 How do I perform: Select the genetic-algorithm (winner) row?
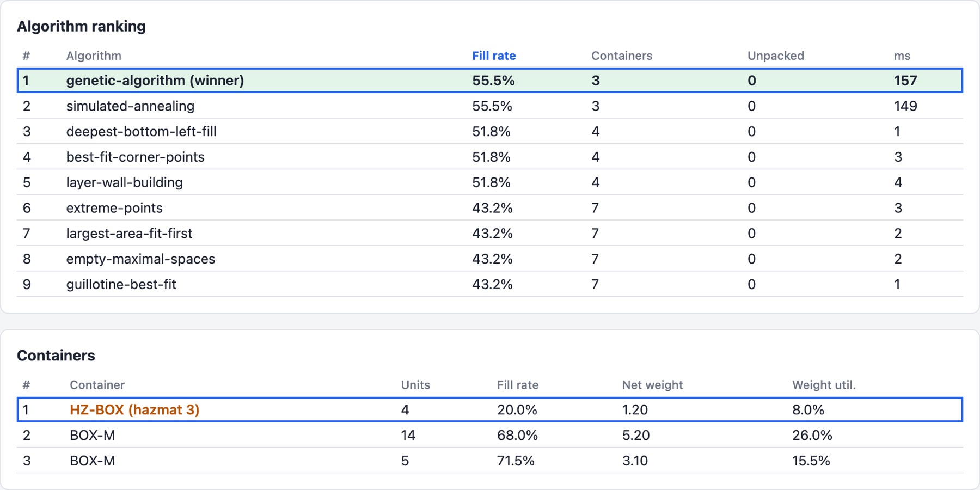[490, 81]
